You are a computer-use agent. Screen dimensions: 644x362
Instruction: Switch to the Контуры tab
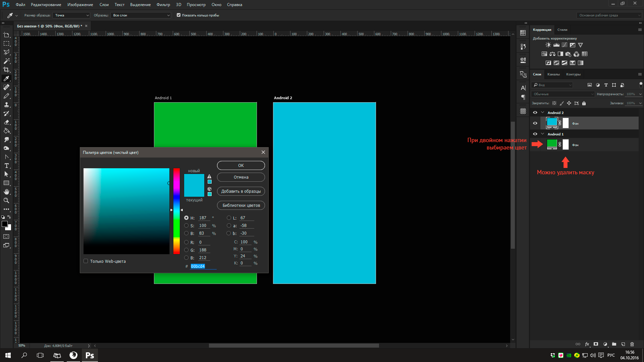click(x=573, y=74)
